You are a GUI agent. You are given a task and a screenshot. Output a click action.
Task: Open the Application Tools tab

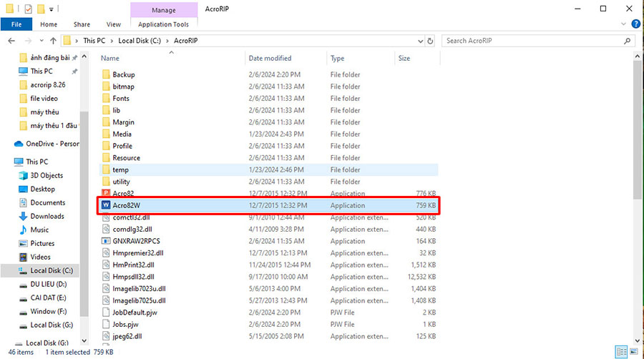pos(163,24)
